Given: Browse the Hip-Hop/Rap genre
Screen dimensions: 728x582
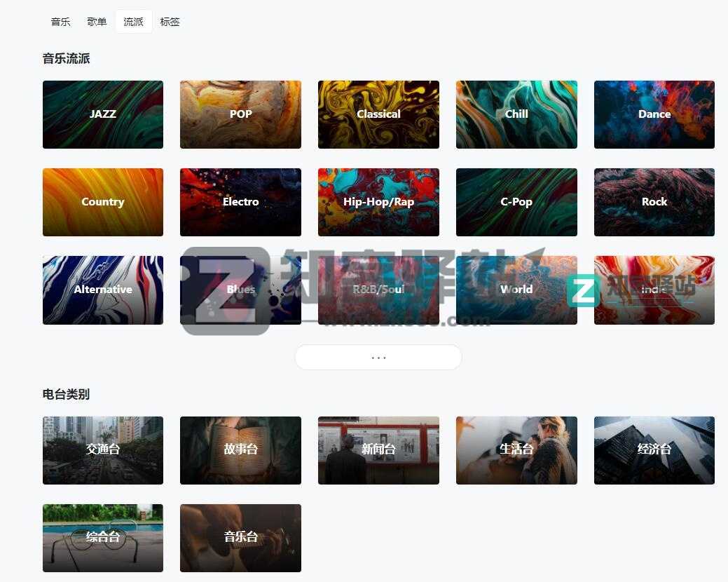Looking at the screenshot, I should 378,202.
